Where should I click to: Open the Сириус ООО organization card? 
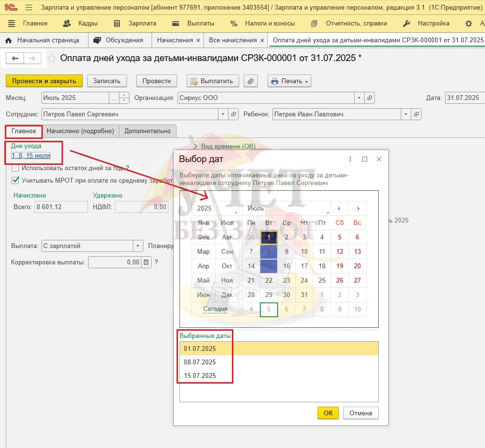click(x=370, y=98)
